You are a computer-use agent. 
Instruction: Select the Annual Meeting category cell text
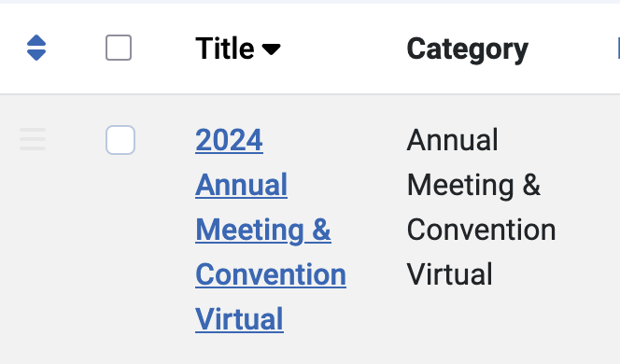pos(481,206)
